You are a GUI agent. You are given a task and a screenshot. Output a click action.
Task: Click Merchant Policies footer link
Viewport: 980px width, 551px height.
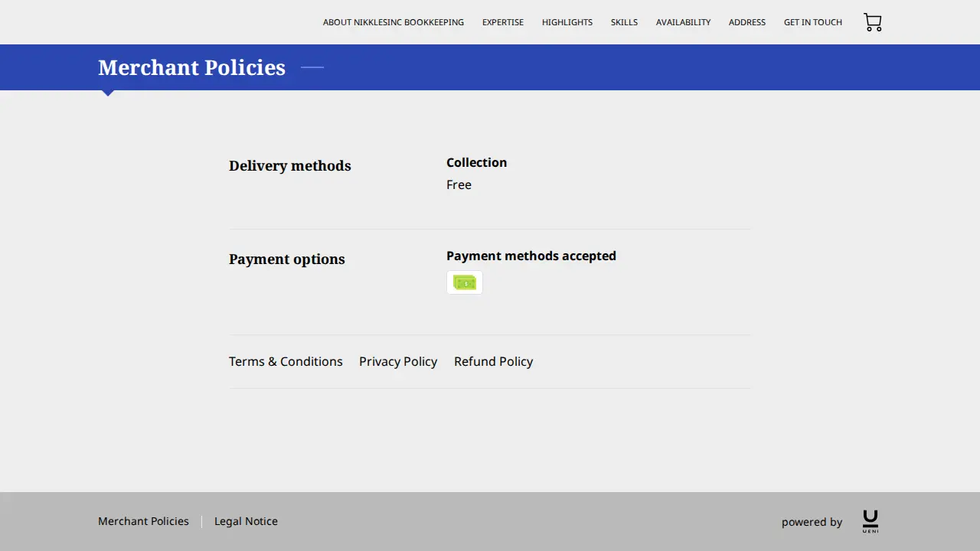tap(143, 521)
